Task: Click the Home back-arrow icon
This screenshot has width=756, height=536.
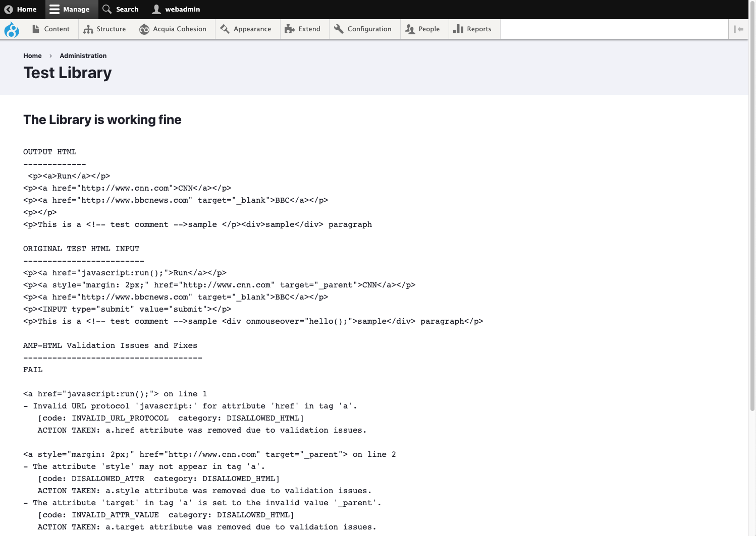Action: (x=9, y=10)
